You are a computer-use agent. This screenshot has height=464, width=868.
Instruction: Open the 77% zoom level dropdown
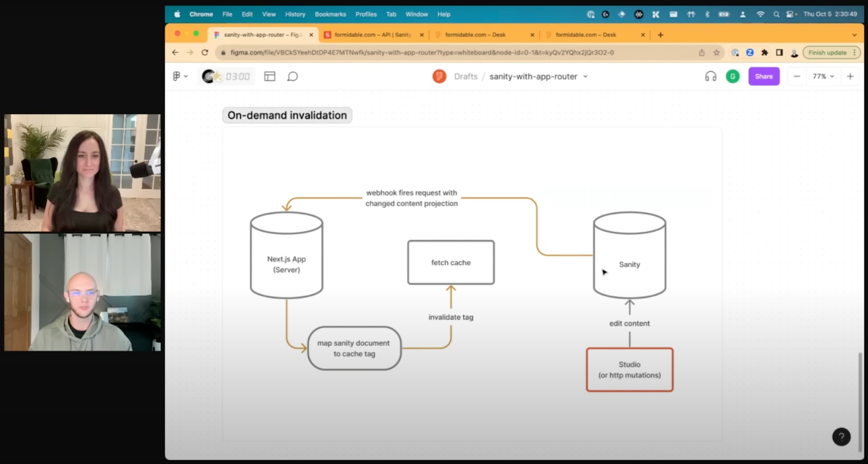[x=823, y=77]
